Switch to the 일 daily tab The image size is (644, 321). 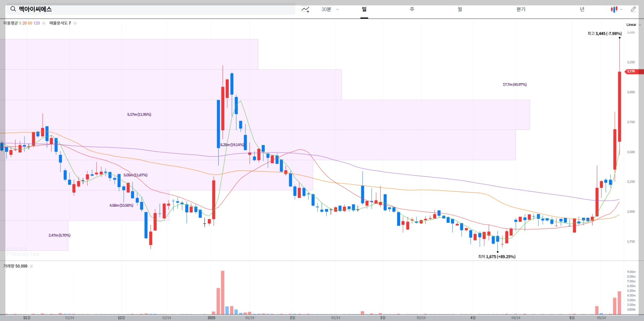[x=364, y=9]
